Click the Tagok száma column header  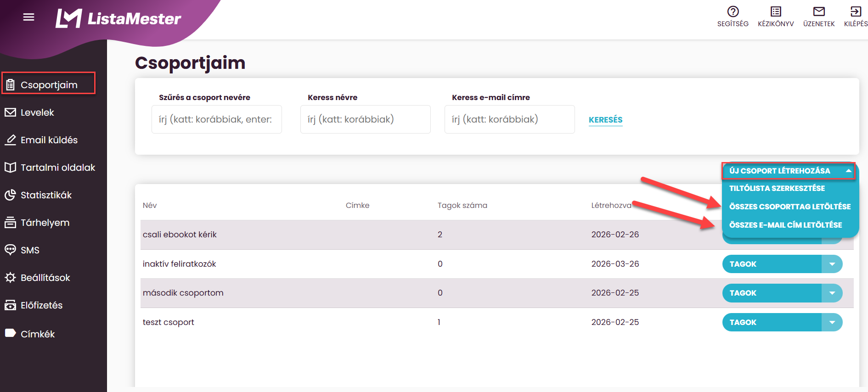462,205
